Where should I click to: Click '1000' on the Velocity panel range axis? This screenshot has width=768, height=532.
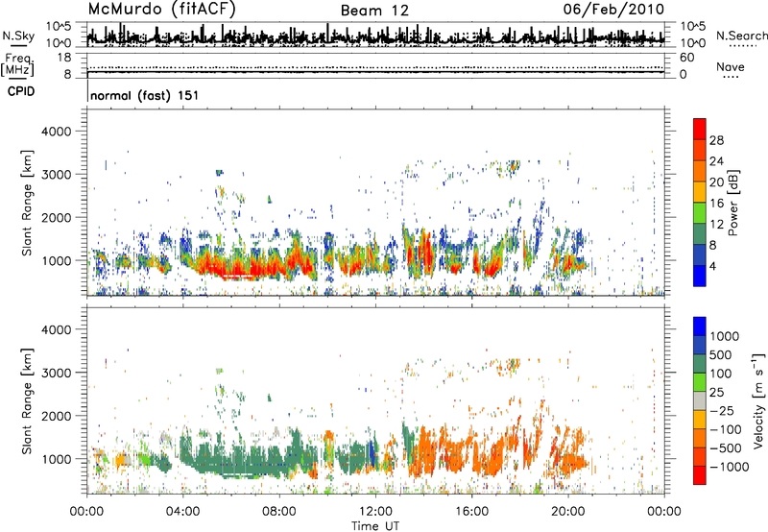click(x=57, y=459)
